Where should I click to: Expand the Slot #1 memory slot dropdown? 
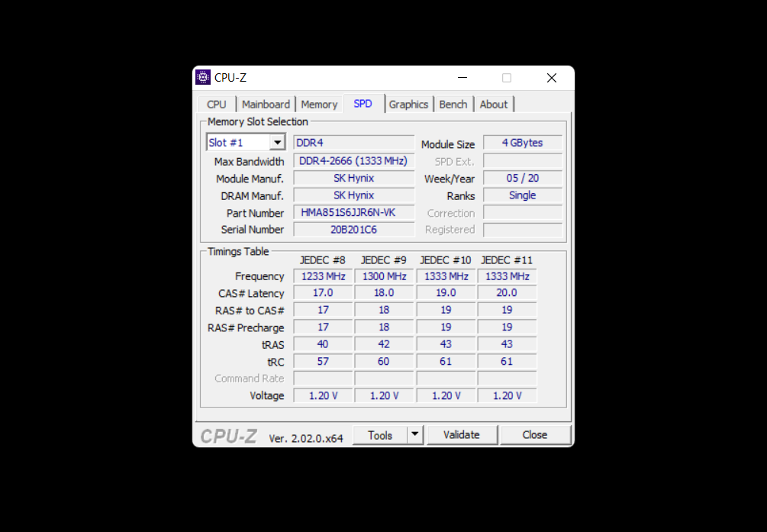(x=277, y=143)
